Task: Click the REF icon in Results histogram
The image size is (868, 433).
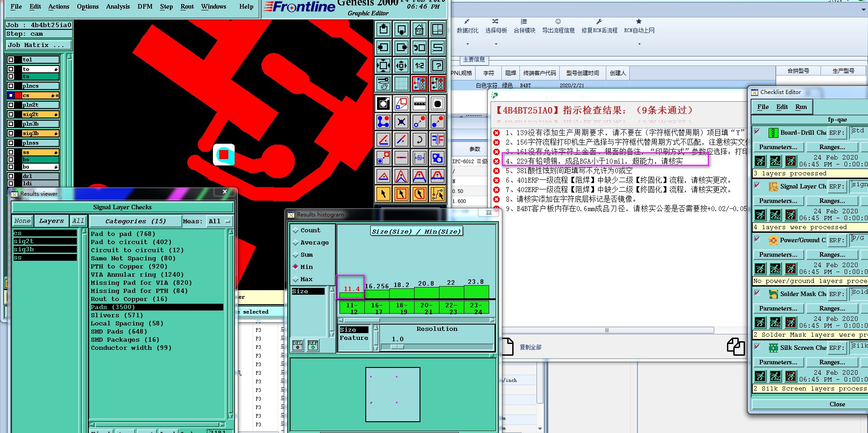Action: point(313,345)
